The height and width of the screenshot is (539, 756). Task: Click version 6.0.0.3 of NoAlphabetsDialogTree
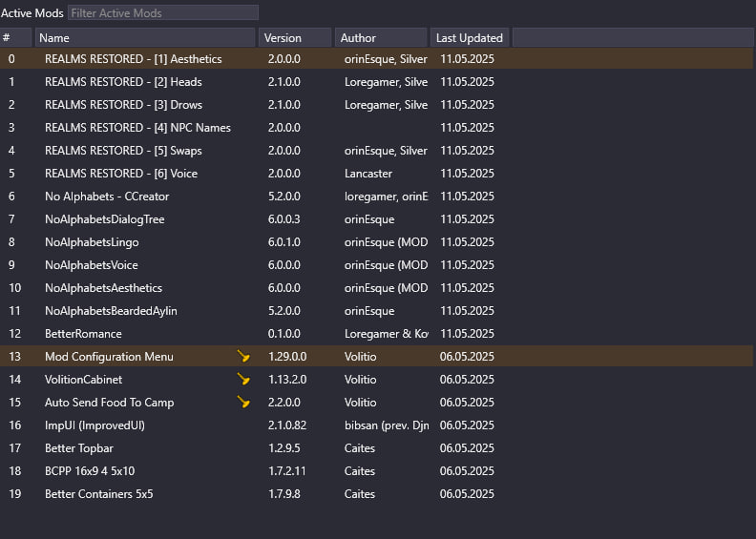point(284,219)
